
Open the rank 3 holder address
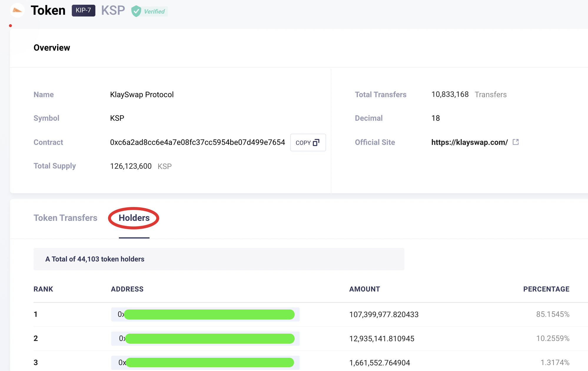[x=205, y=363]
